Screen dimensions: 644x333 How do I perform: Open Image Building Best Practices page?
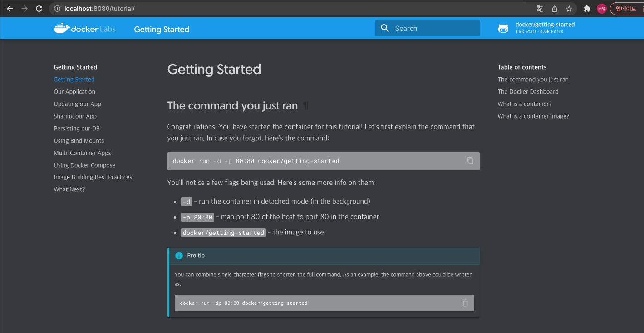[x=93, y=177]
